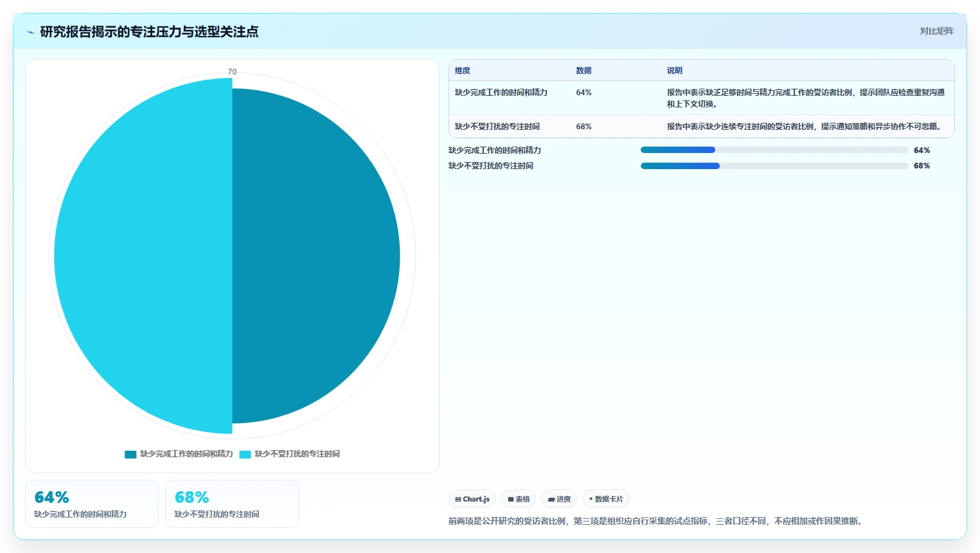Toggle legend swatch for 缺少不受打扰的专注时间

pos(245,454)
